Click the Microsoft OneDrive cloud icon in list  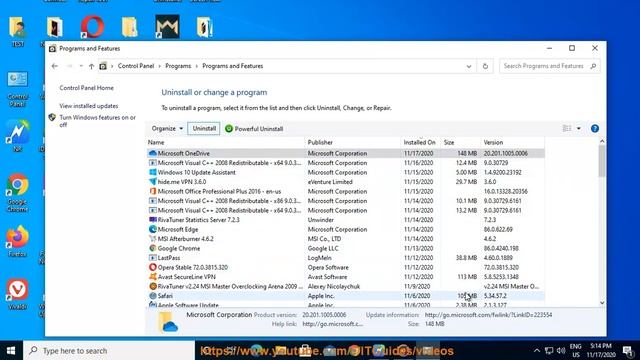point(153,153)
